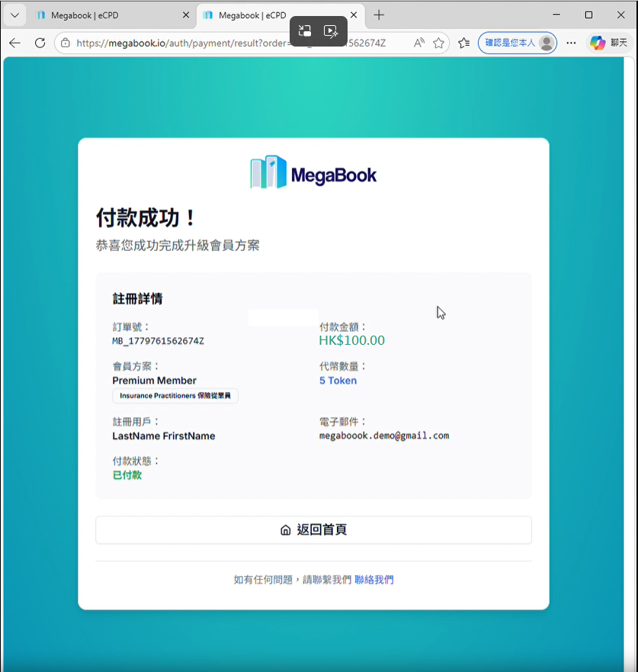Click the page vertical scrollbar
638x672 pixels.
coord(629,365)
